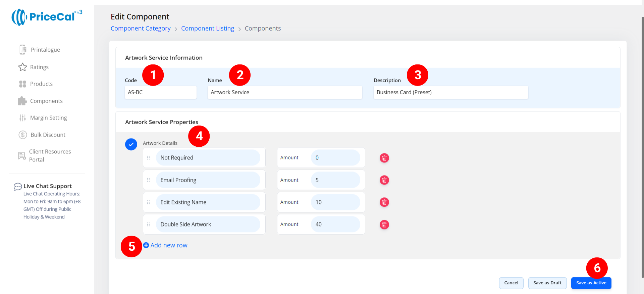This screenshot has width=644, height=294.
Task: Click Component Category breadcrumb link
Action: pyautogui.click(x=141, y=29)
